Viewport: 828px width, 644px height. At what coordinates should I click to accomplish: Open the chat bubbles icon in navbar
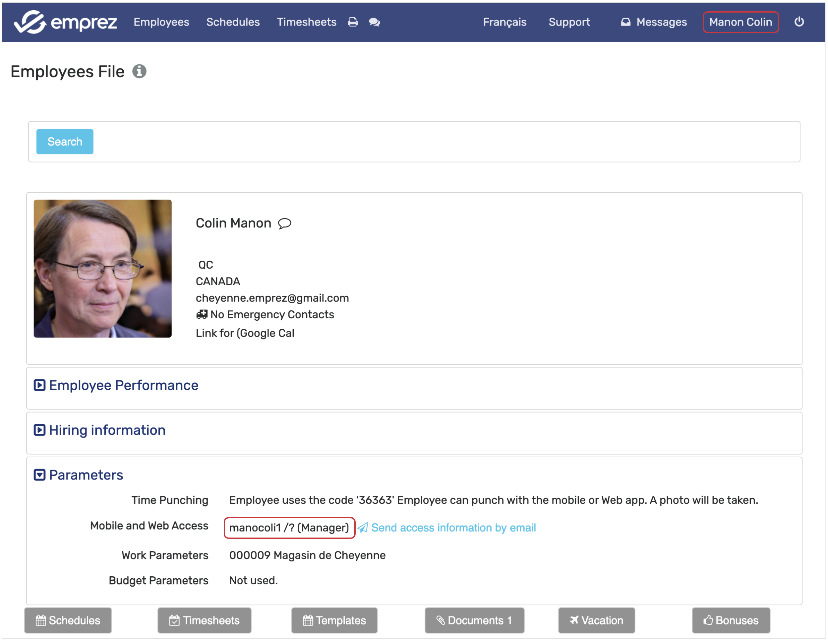(375, 22)
